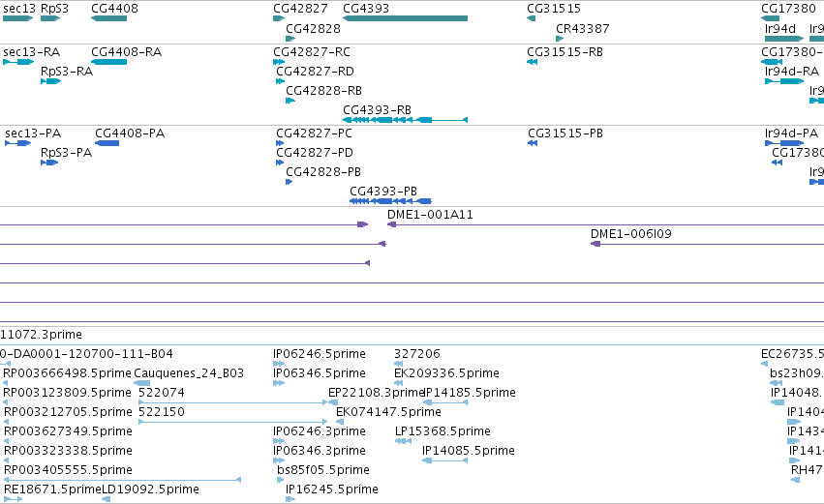Select EST RP003627349.5prime
Screen dimensions: 824x504
coord(68,431)
